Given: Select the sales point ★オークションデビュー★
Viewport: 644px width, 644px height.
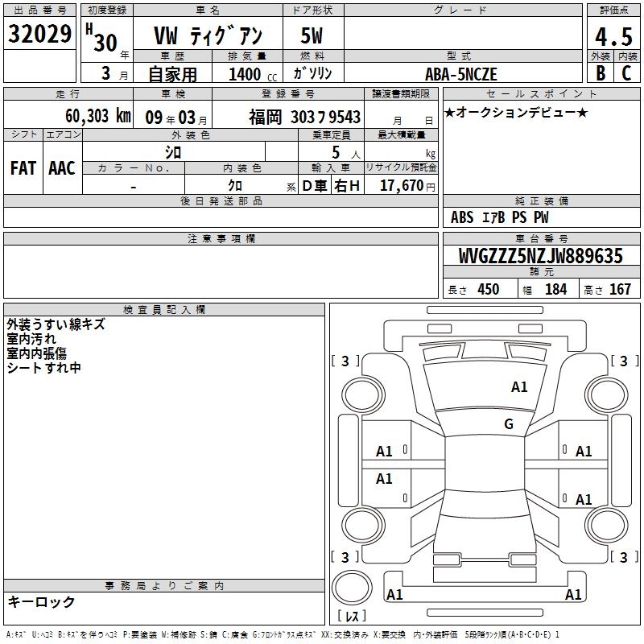Looking at the screenshot, I should click(x=516, y=112).
